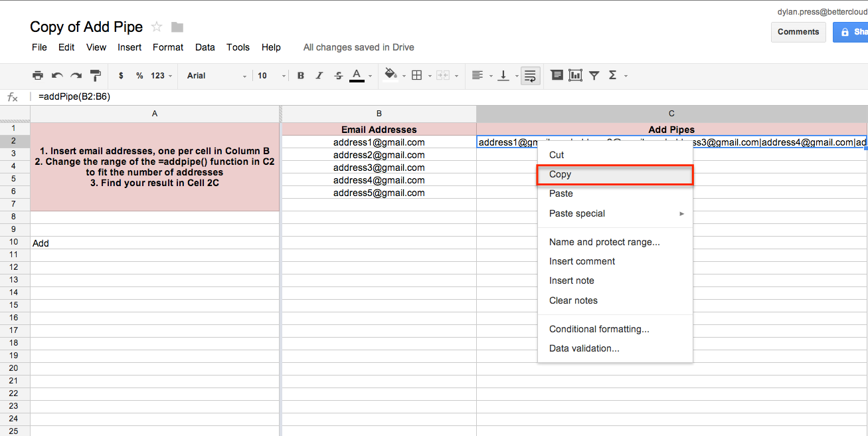This screenshot has width=868, height=436.
Task: Star the document with the star icon
Action: coord(157,27)
